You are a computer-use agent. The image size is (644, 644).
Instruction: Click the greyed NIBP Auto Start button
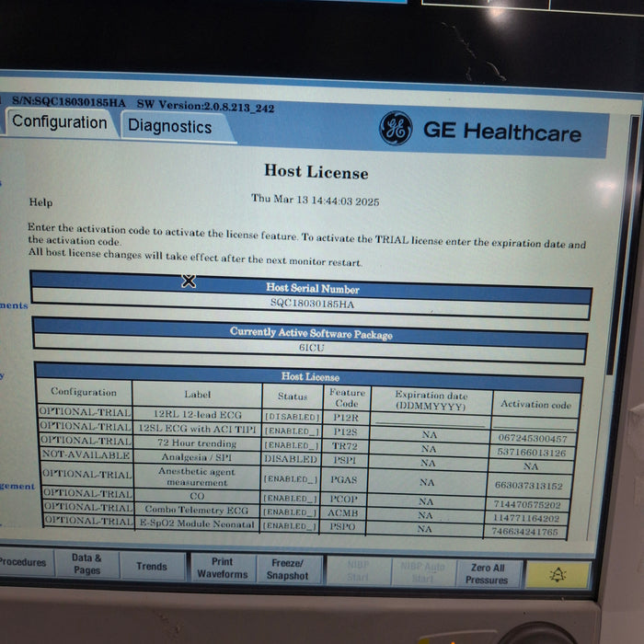422,572
